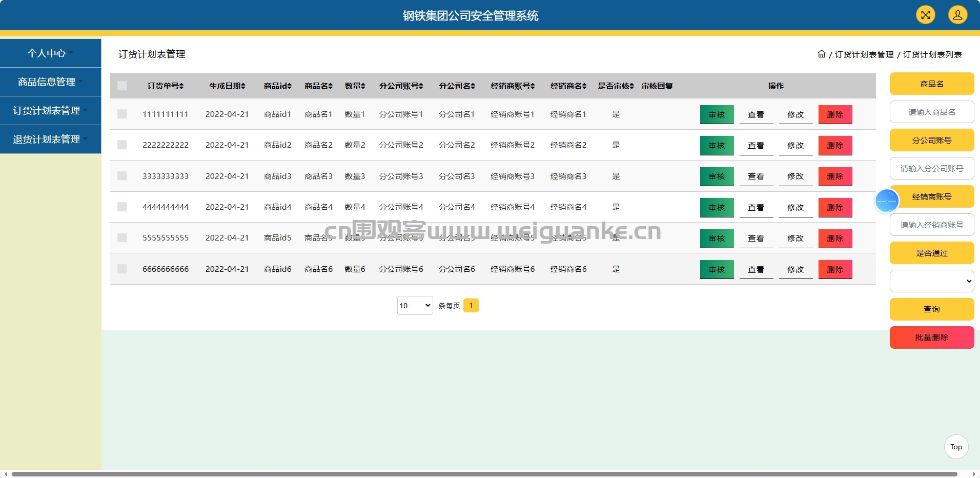Screen dimensions: 980x478
Task: Sort by 经销商账号 column arrows
Action: coord(533,86)
